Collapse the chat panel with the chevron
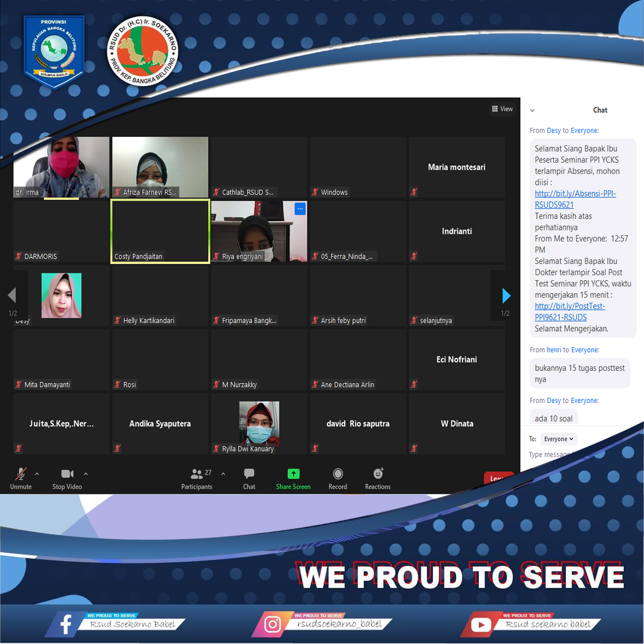 pos(532,110)
